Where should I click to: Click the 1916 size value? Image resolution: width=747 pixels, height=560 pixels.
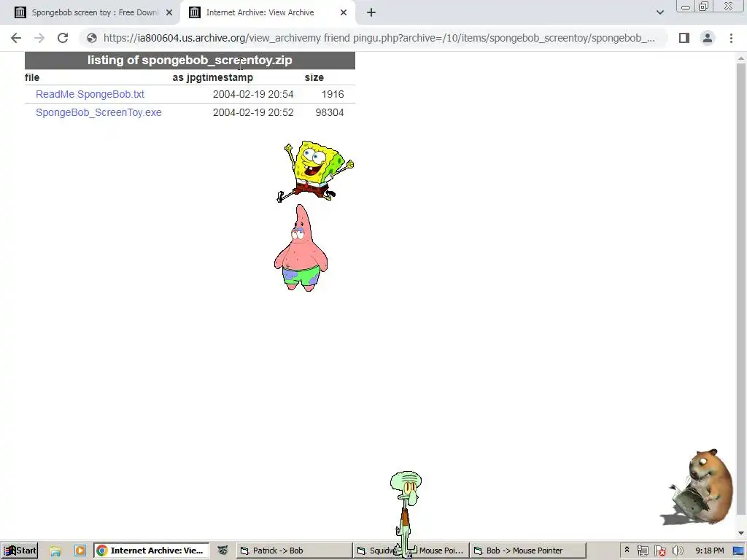click(x=333, y=94)
